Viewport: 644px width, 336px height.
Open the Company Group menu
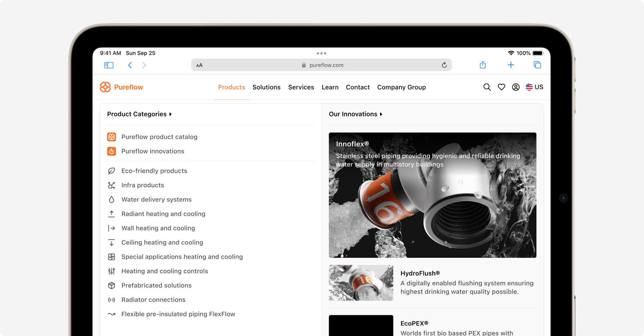pyautogui.click(x=401, y=87)
